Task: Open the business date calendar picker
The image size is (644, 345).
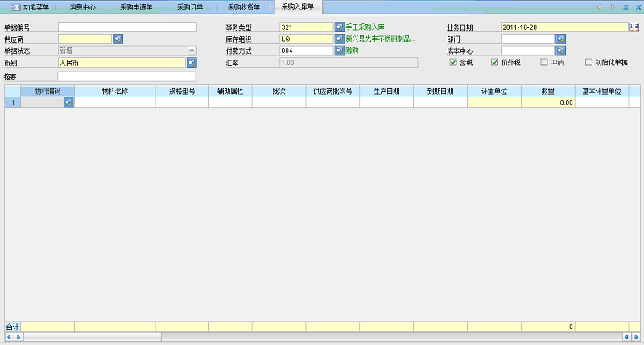Action: pos(634,27)
